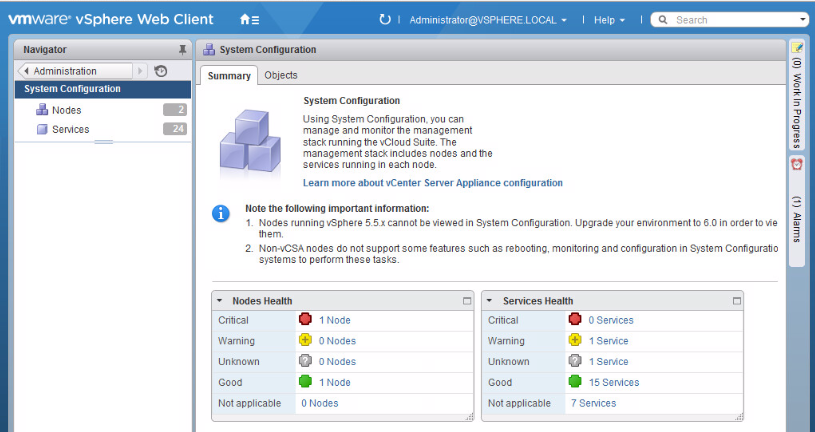This screenshot has width=815, height=432.
Task: Open the unknown '1 Service' link
Action: pyautogui.click(x=608, y=362)
